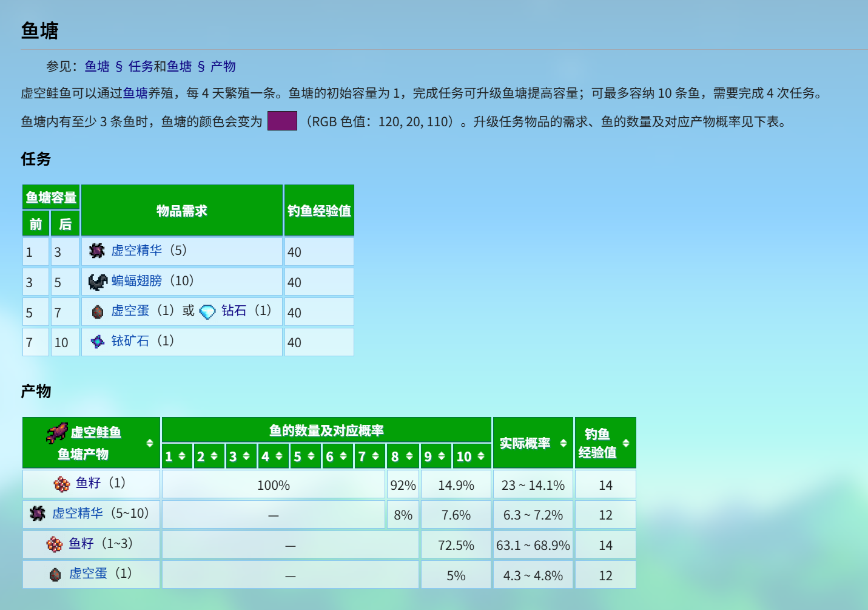Sort the fish count 7 column
The height and width of the screenshot is (610, 868).
point(375,456)
